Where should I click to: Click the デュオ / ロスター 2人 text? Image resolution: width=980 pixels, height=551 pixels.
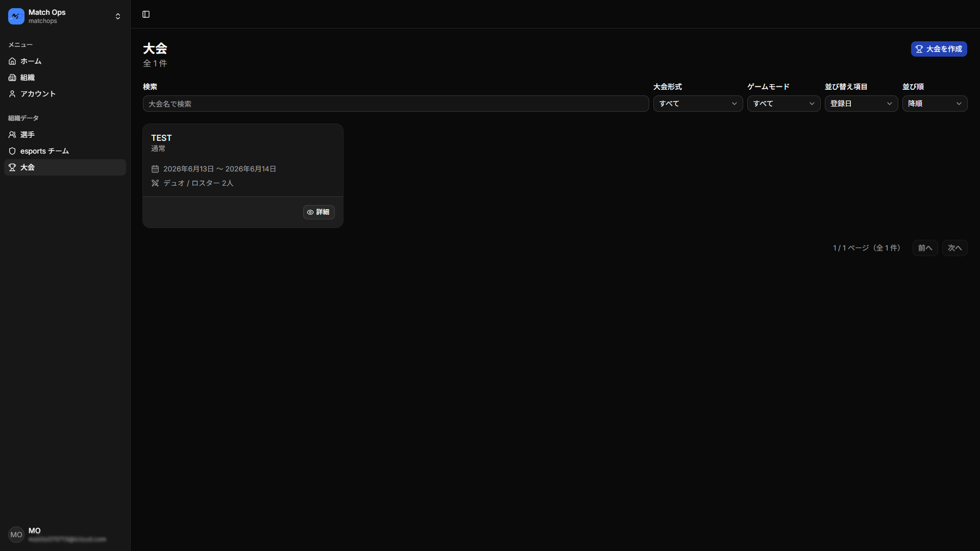coord(198,183)
